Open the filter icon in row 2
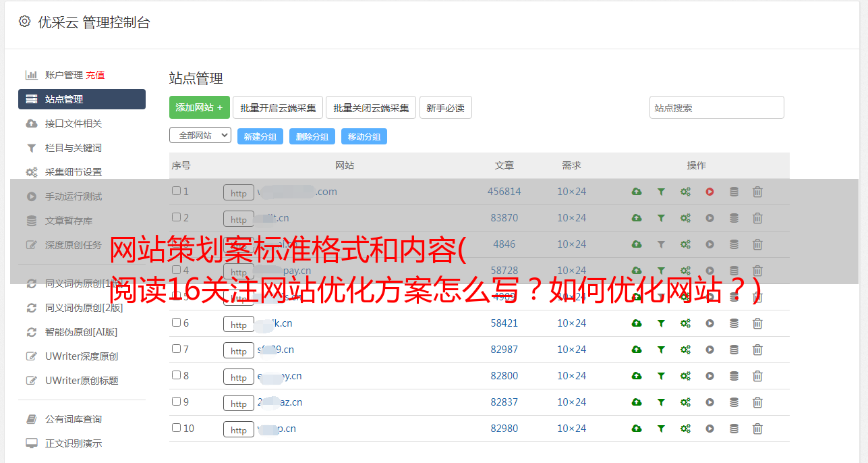Viewport: 868px width, 463px height. pyautogui.click(x=661, y=218)
